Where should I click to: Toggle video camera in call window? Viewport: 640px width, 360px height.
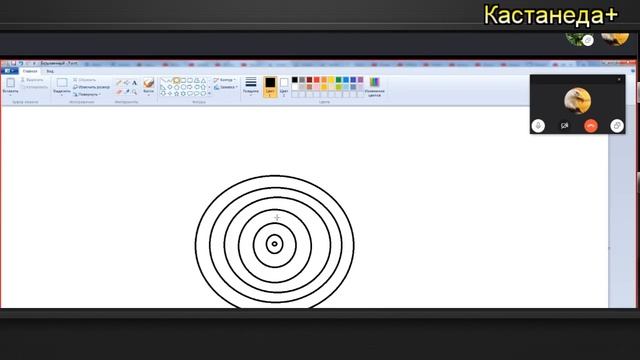pyautogui.click(x=564, y=126)
